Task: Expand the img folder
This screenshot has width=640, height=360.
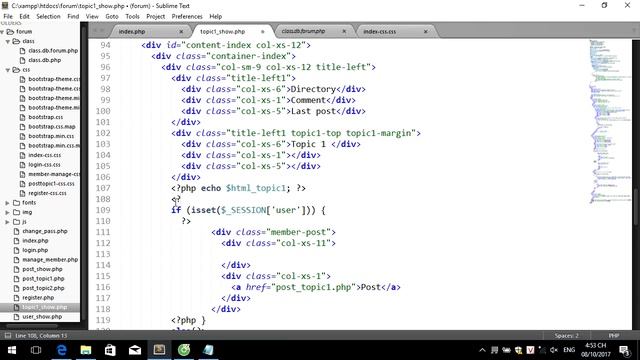Action: pos(8,212)
